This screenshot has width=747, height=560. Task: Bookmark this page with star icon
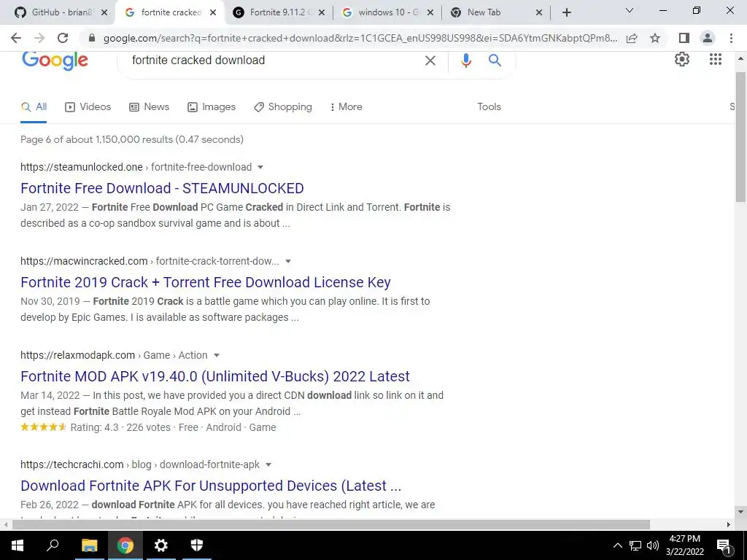(655, 38)
